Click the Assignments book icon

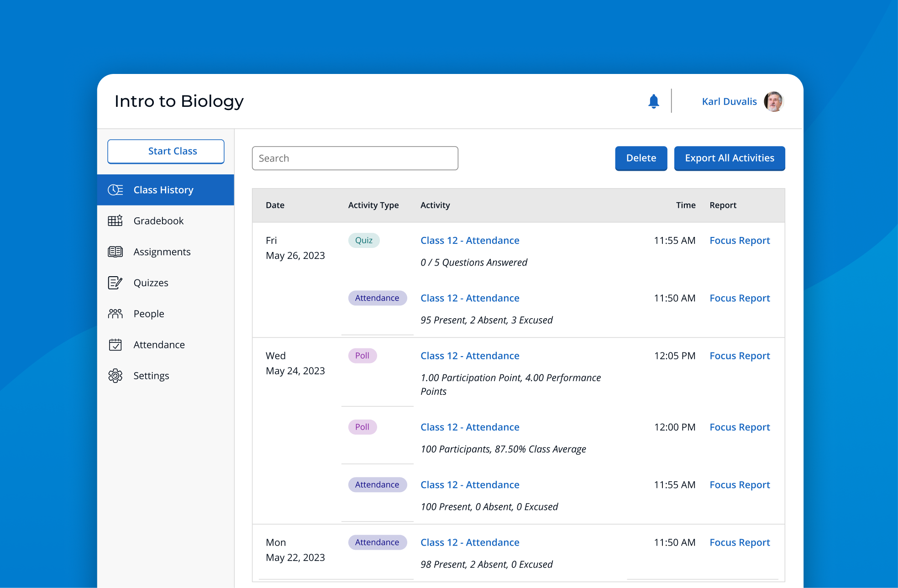coord(115,252)
